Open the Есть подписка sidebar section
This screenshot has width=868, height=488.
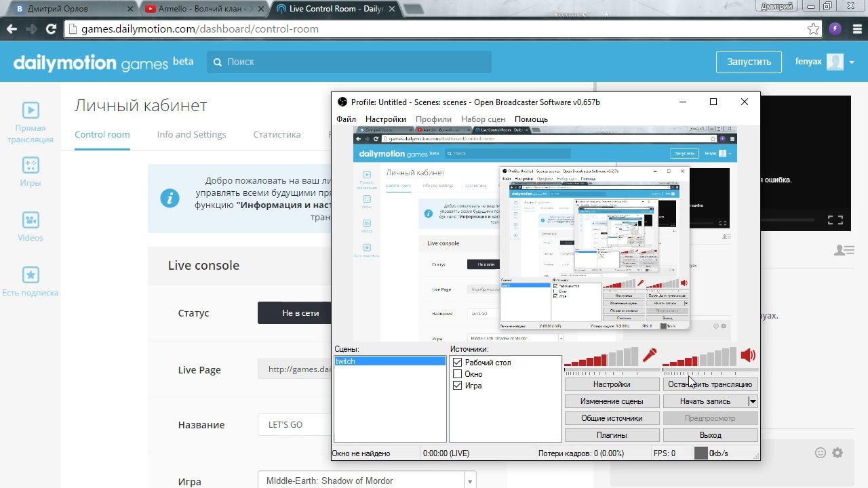pyautogui.click(x=31, y=282)
